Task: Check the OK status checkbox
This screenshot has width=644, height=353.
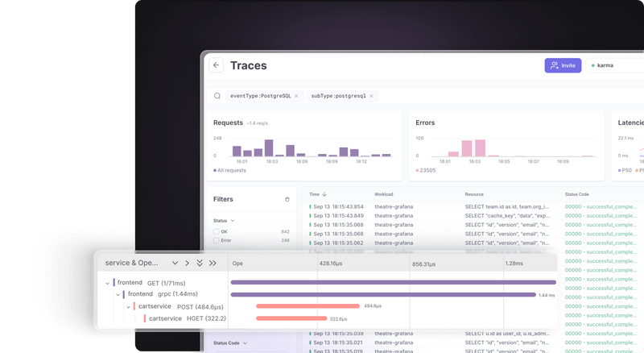Action: (x=217, y=231)
